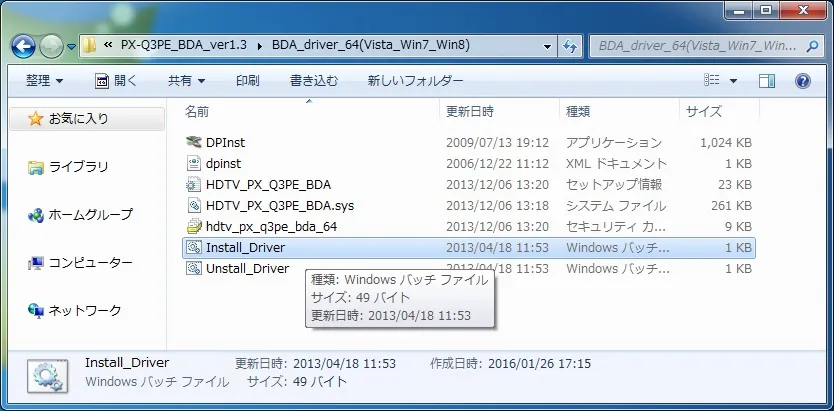Sort by 更新日時 column header
This screenshot has width=834, height=411.
470,112
